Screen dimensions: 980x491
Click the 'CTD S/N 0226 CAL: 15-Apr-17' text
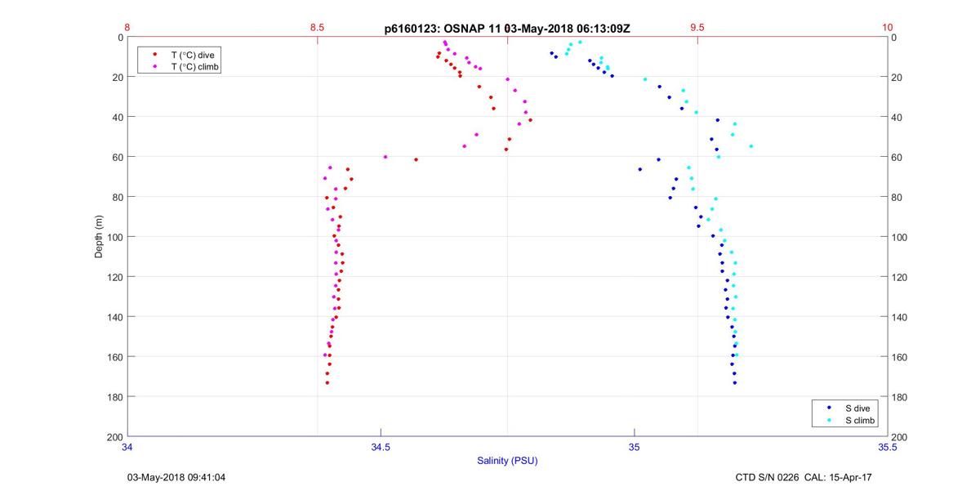pyautogui.click(x=804, y=477)
